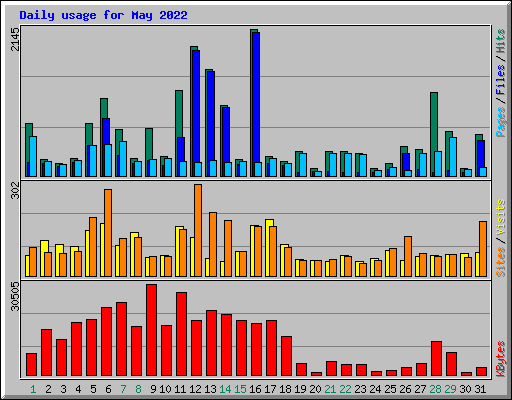Click day label 25 on the x-axis
Image resolution: width=512 pixels, height=400 pixels.
tap(390, 389)
